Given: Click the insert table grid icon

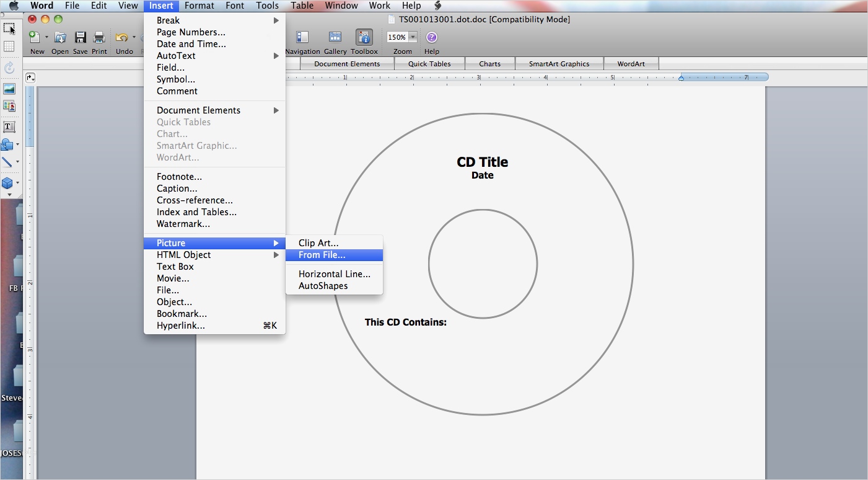Looking at the screenshot, I should click(x=9, y=47).
